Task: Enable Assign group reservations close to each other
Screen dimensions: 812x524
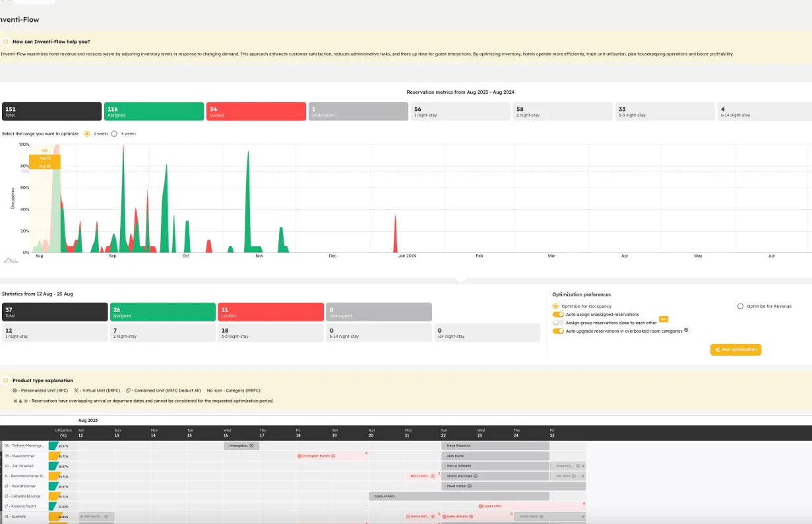Action: [x=558, y=323]
